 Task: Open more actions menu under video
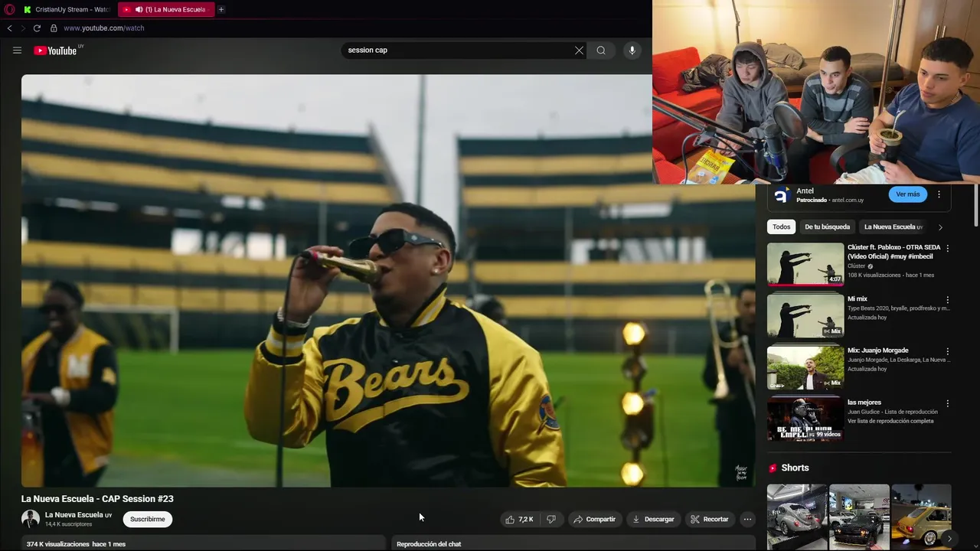(x=747, y=519)
